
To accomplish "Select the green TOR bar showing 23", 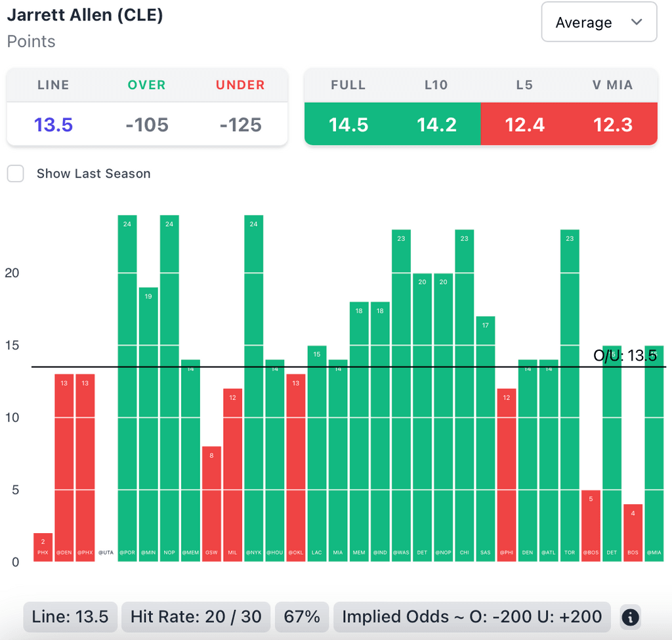I will (x=570, y=393).
